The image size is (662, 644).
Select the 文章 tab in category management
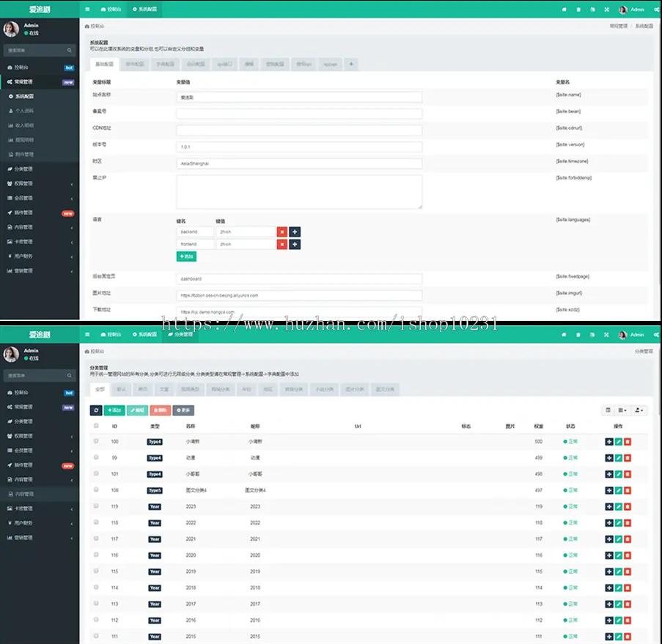tap(164, 389)
